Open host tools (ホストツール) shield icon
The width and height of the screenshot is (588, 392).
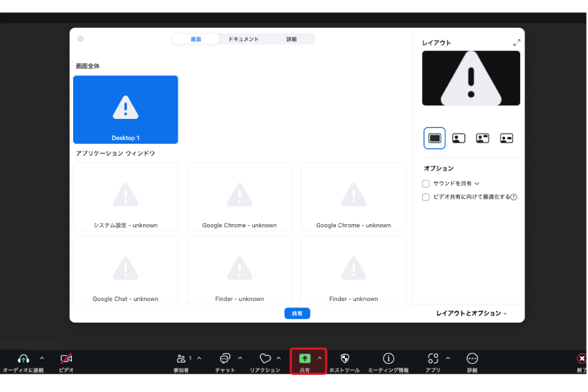coord(344,359)
